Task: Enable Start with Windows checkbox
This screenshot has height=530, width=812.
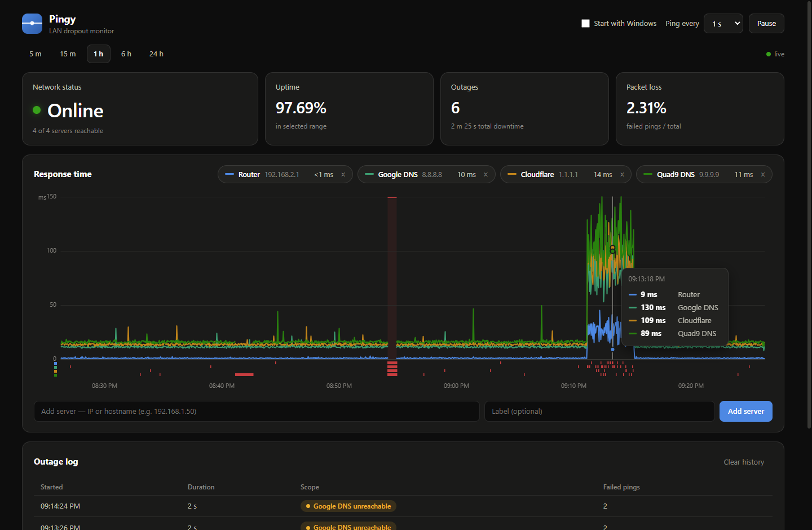Action: coord(585,23)
